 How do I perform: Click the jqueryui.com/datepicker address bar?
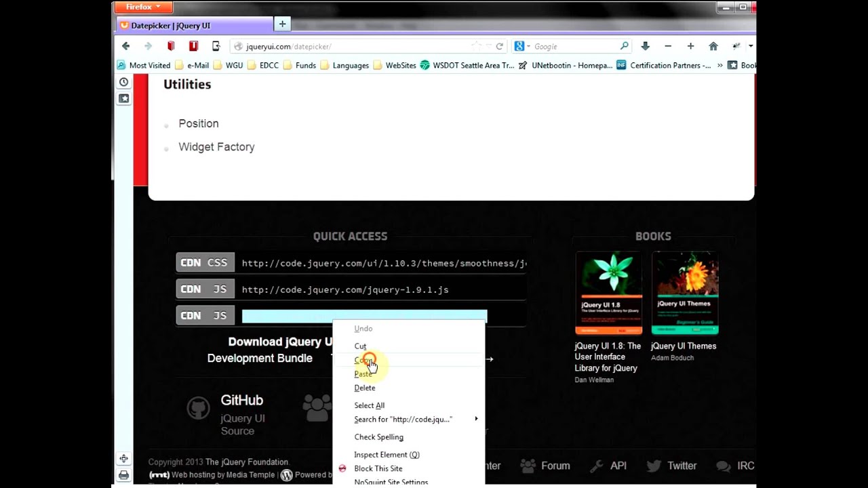pos(353,46)
